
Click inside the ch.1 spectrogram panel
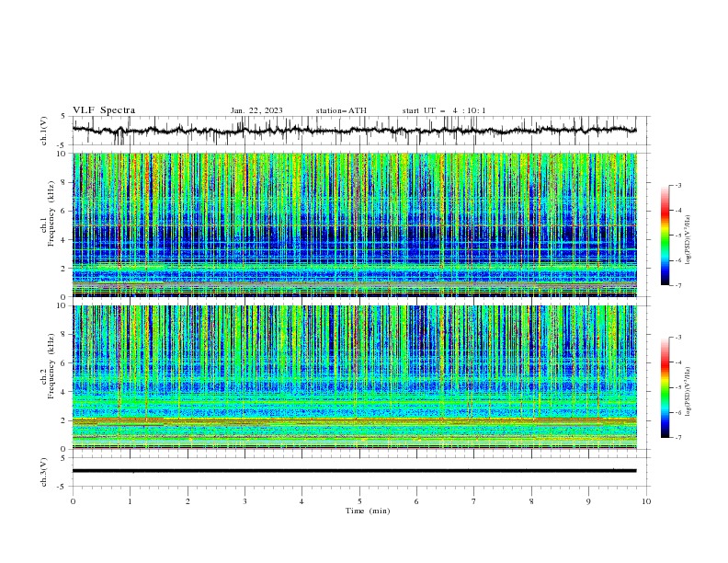tap(355, 224)
